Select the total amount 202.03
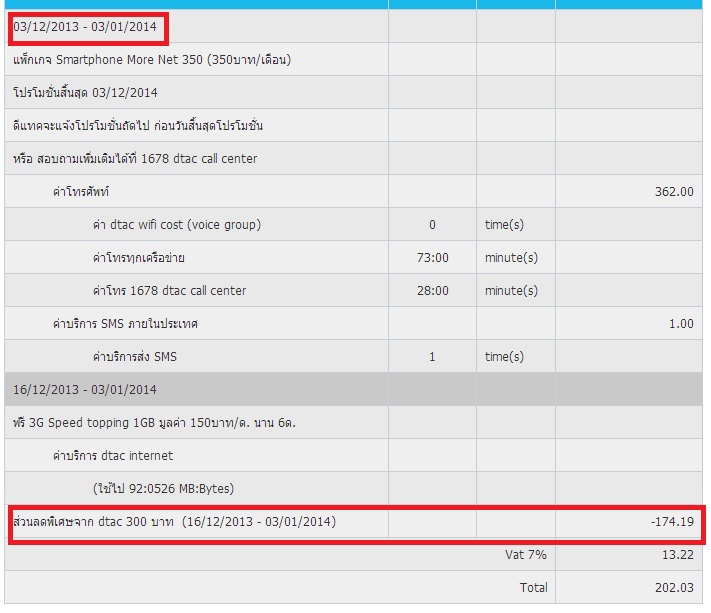The height and width of the screenshot is (613, 711). click(x=674, y=588)
